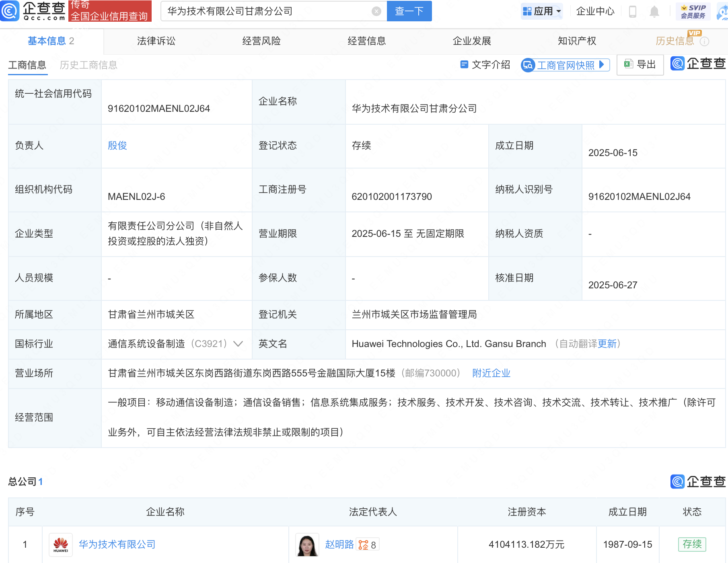Open legal representative 赵明路 link
Viewport: 728px width, 563px height.
[x=339, y=545]
